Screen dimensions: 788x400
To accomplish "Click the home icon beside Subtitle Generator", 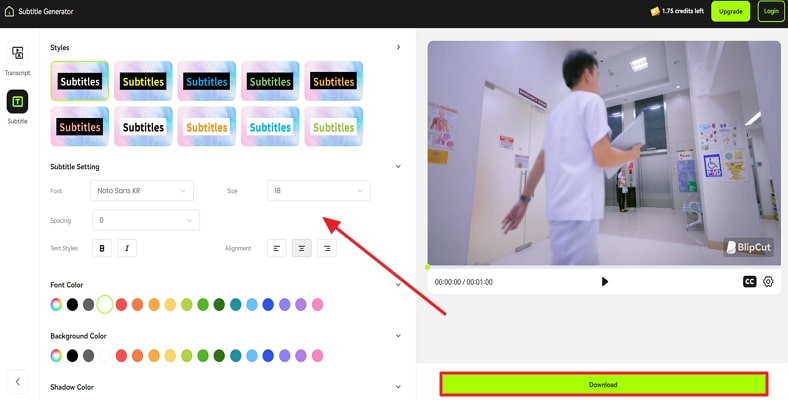I will coord(9,11).
